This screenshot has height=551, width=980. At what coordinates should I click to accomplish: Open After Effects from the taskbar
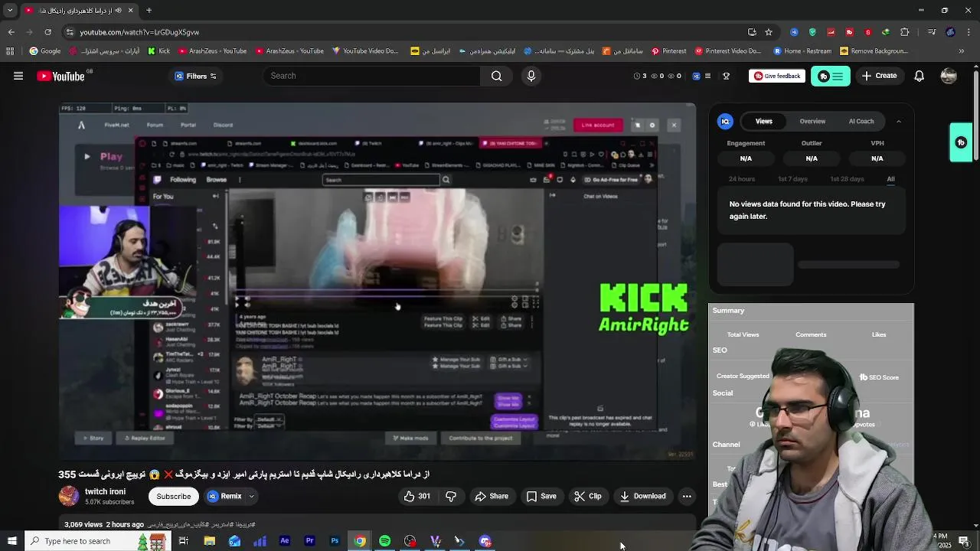(285, 541)
